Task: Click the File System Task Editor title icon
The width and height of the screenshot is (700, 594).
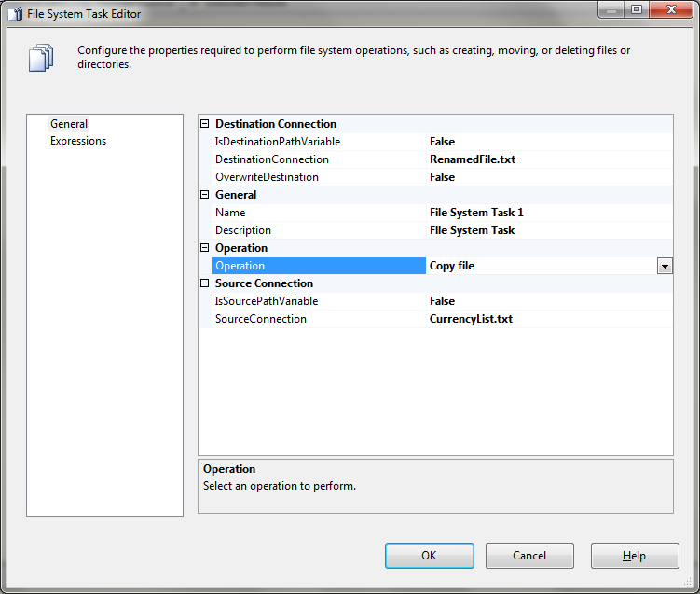Action: pos(15,14)
